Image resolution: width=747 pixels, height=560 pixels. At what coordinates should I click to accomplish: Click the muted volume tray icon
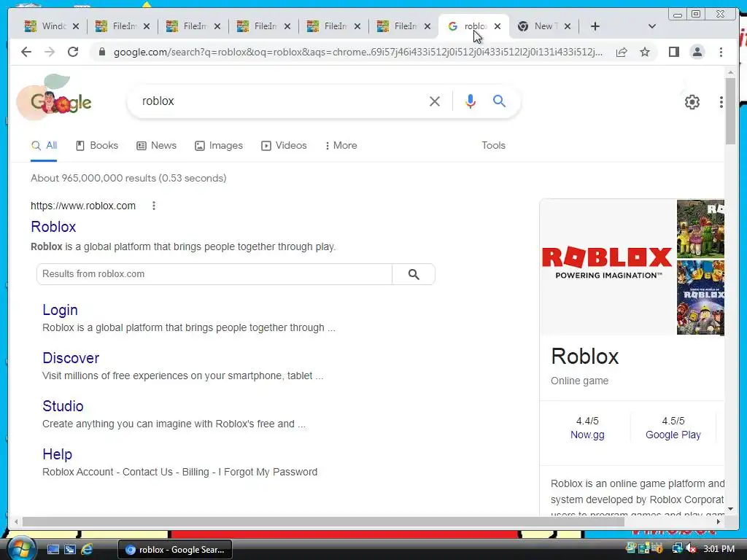[691, 548]
